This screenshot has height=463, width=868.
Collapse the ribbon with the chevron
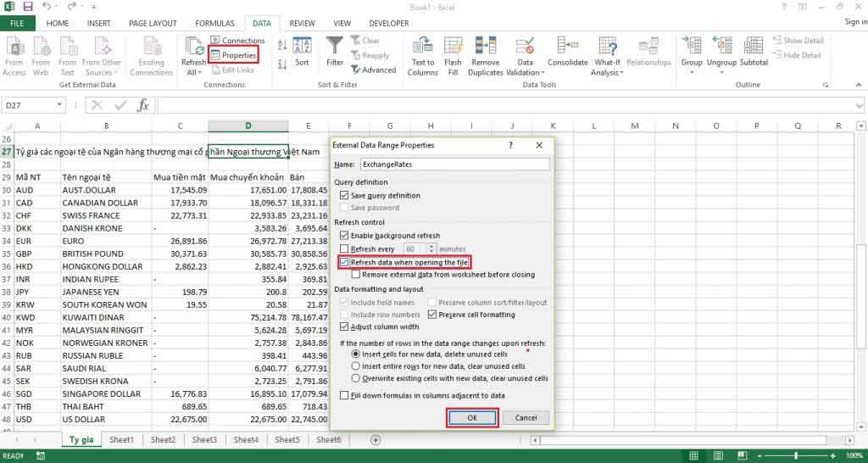859,85
